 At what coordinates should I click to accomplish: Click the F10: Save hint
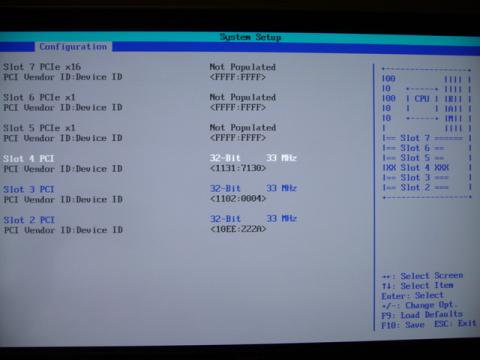tap(403, 325)
